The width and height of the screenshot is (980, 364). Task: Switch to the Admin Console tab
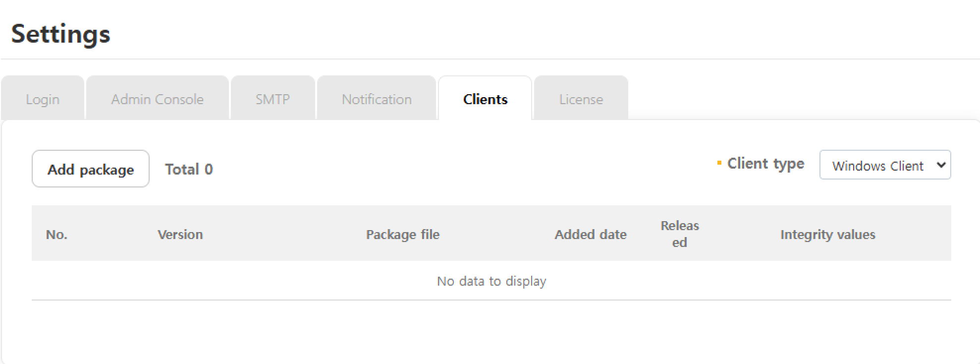pos(157,99)
